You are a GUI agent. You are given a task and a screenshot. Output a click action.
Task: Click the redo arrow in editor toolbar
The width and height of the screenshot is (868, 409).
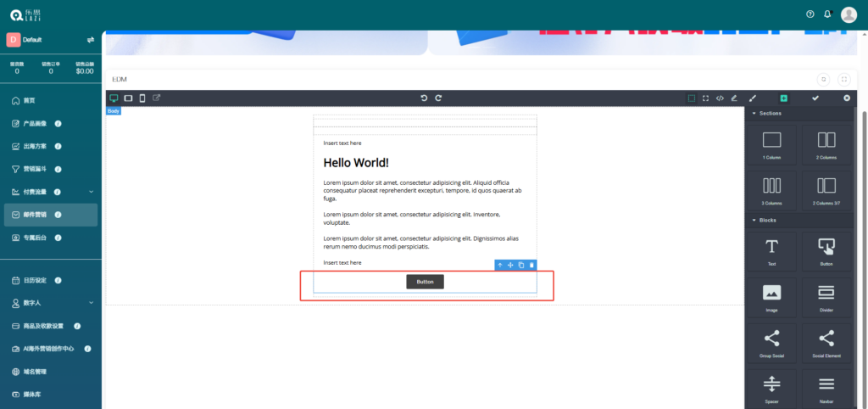point(438,98)
